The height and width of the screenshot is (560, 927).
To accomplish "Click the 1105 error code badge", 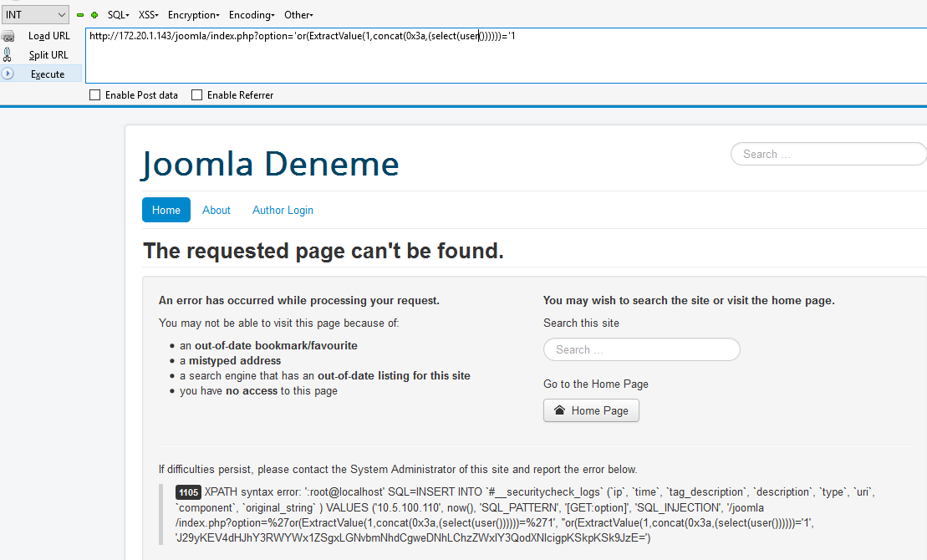I will (189, 492).
